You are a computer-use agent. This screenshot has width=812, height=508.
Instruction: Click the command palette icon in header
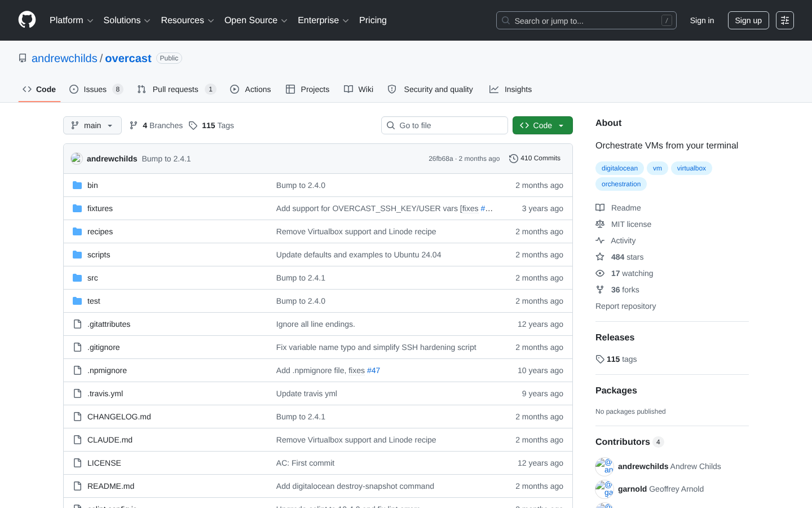coord(785,20)
